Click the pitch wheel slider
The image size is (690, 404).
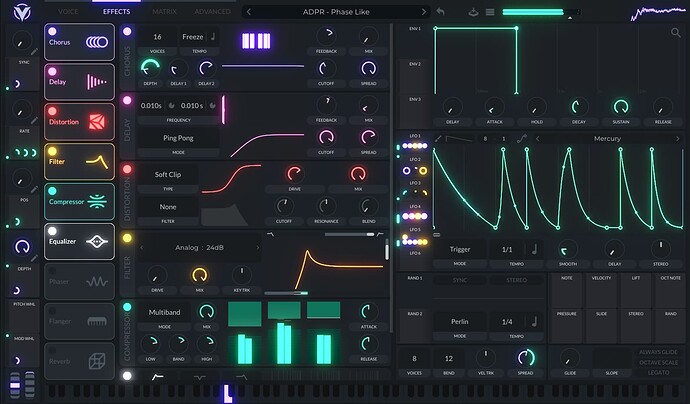15,386
